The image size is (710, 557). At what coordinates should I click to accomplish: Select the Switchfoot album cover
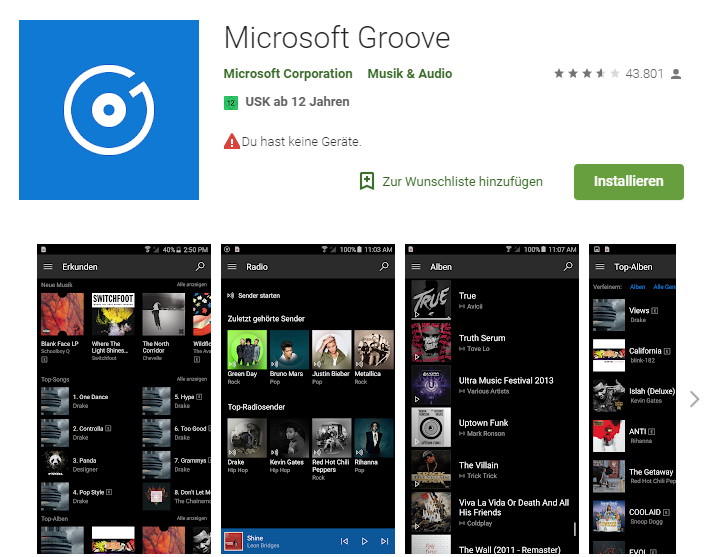click(x=113, y=314)
